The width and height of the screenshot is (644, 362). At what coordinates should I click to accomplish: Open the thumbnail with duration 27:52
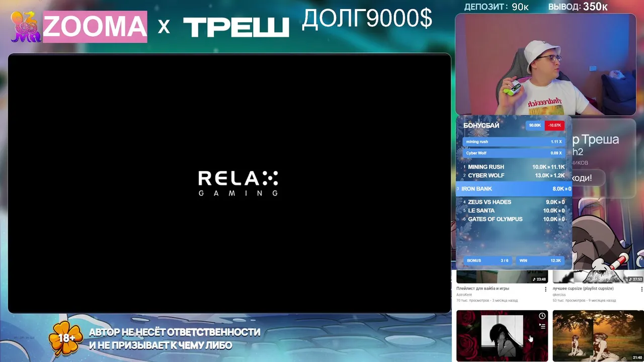tap(598, 277)
